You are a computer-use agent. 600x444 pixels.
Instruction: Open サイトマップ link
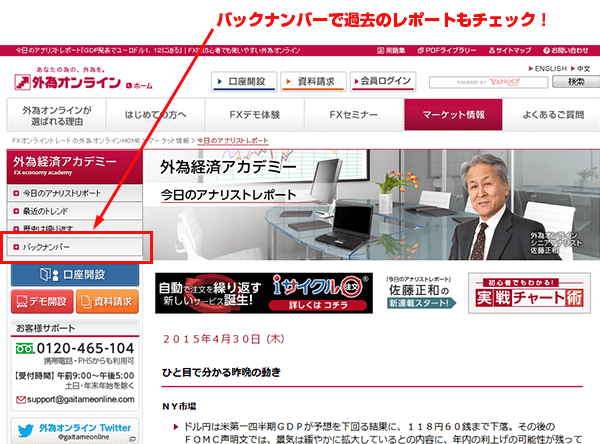point(510,50)
